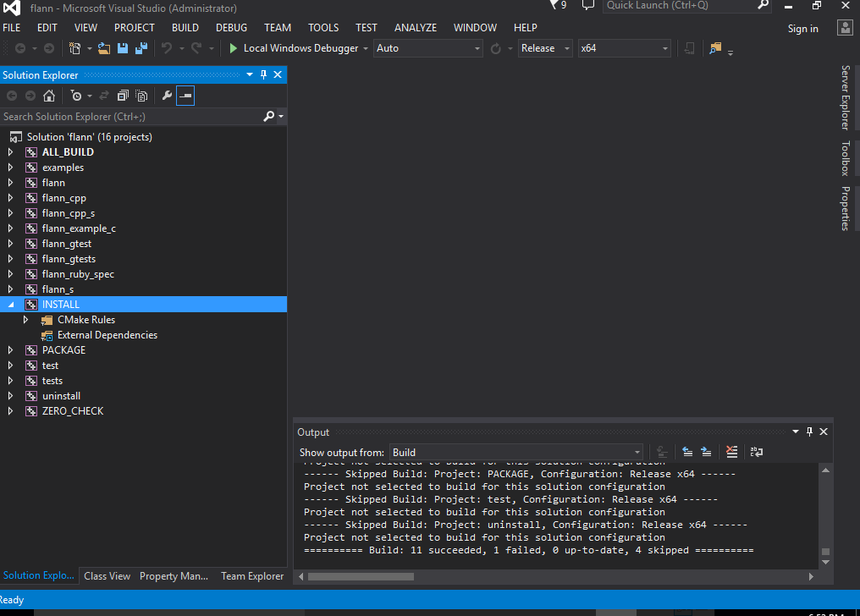Click the Undo arrow in the toolbar
The height and width of the screenshot is (616, 860).
coord(167,48)
